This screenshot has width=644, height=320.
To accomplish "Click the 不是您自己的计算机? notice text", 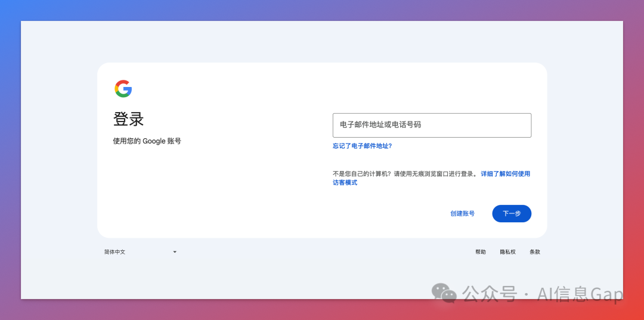I will [x=405, y=173].
